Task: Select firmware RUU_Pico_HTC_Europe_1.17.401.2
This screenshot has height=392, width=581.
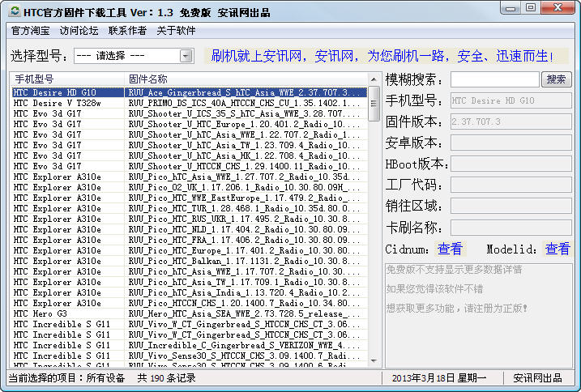Action: (190, 250)
